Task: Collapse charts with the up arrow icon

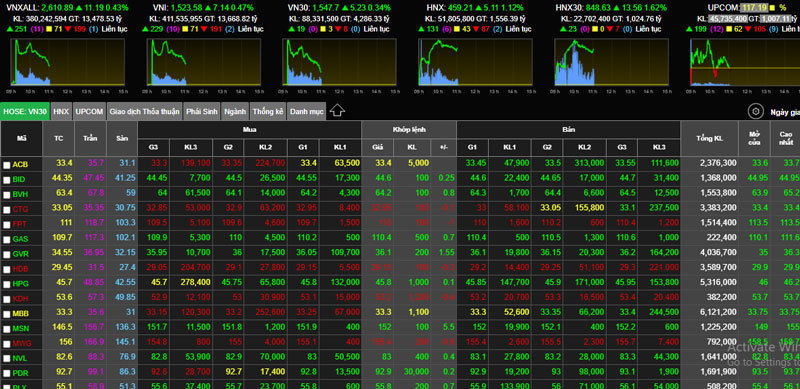Action: [337, 111]
